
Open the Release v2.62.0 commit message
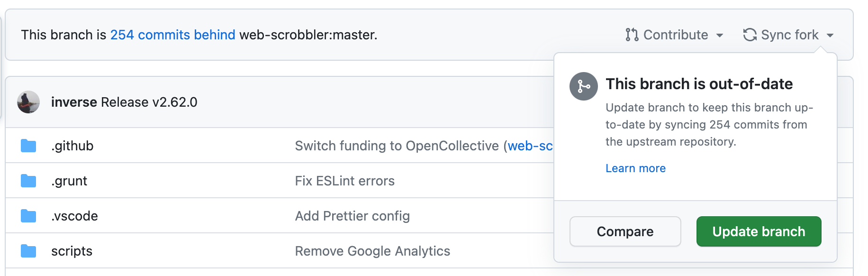[x=149, y=102]
